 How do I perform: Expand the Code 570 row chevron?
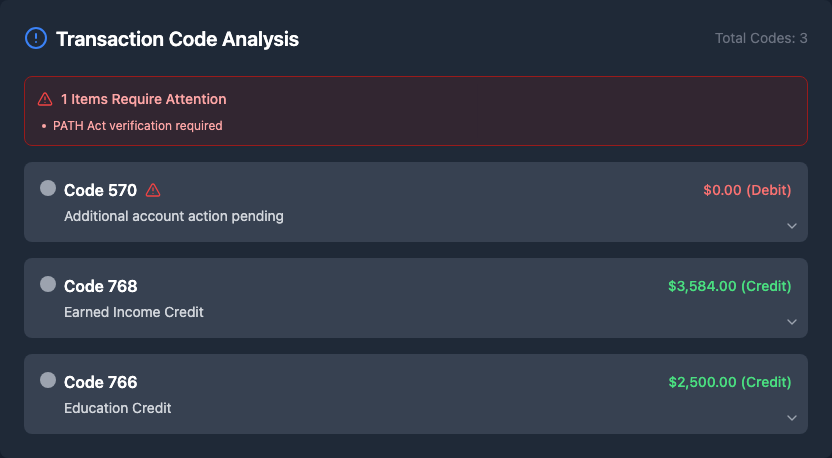click(x=792, y=226)
